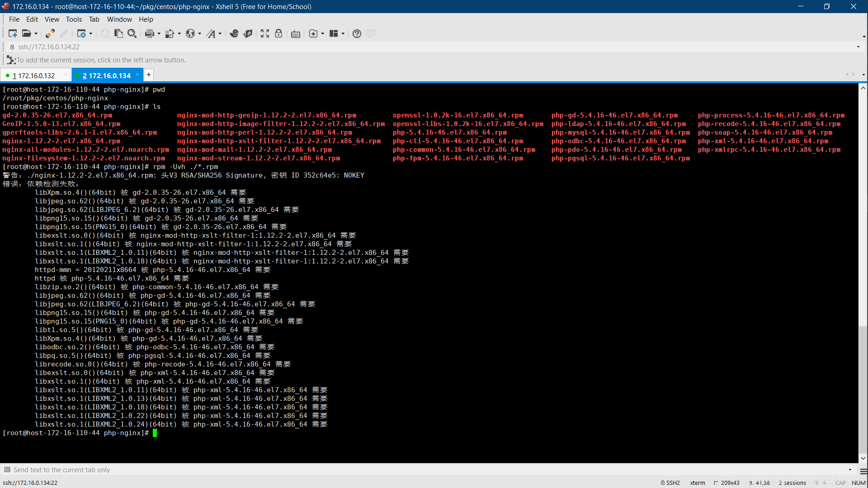Open the session folder icon
868x488 pixels.
tap(27, 33)
